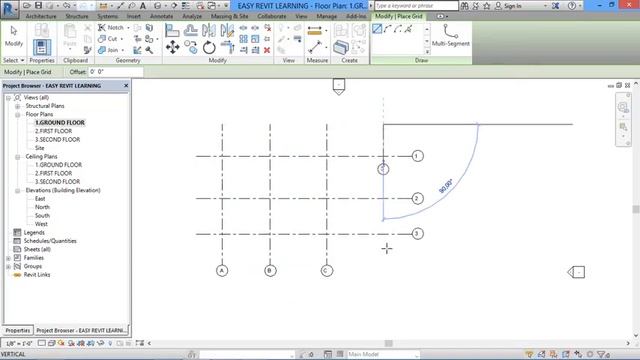Collapse the Views (all) tree node
The height and width of the screenshot is (360, 640).
[x=8, y=98]
